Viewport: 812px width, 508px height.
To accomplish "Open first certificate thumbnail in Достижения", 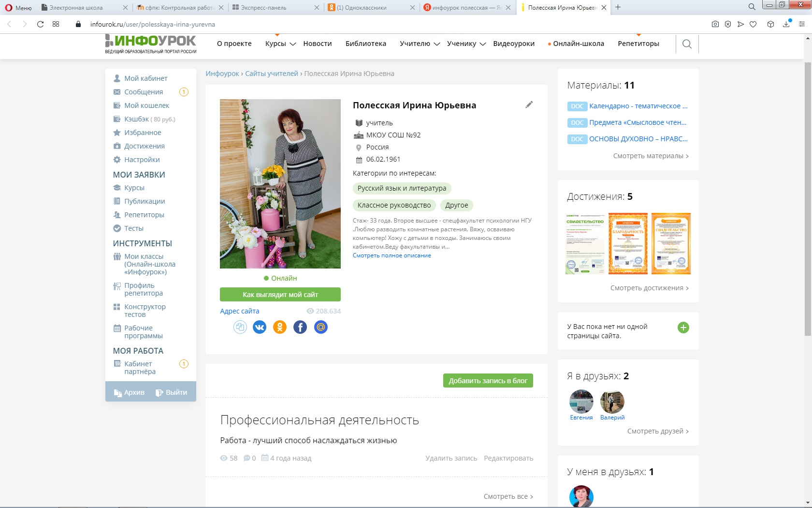I will pyautogui.click(x=585, y=244).
